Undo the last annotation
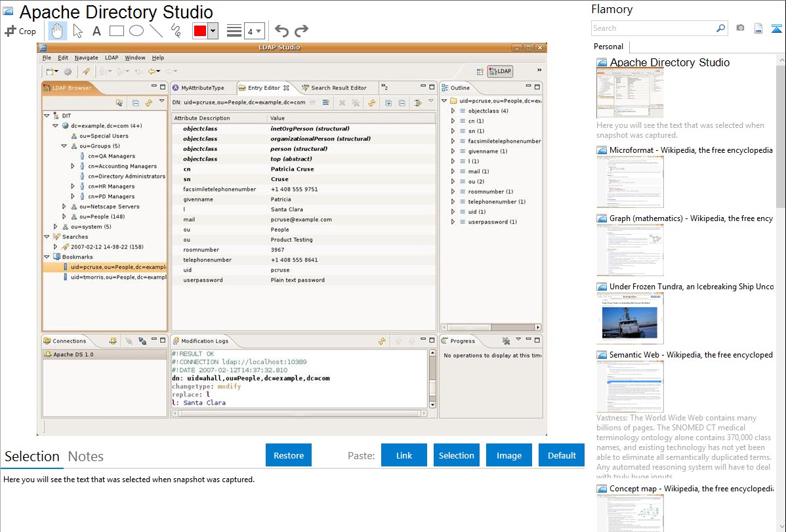 (x=281, y=31)
